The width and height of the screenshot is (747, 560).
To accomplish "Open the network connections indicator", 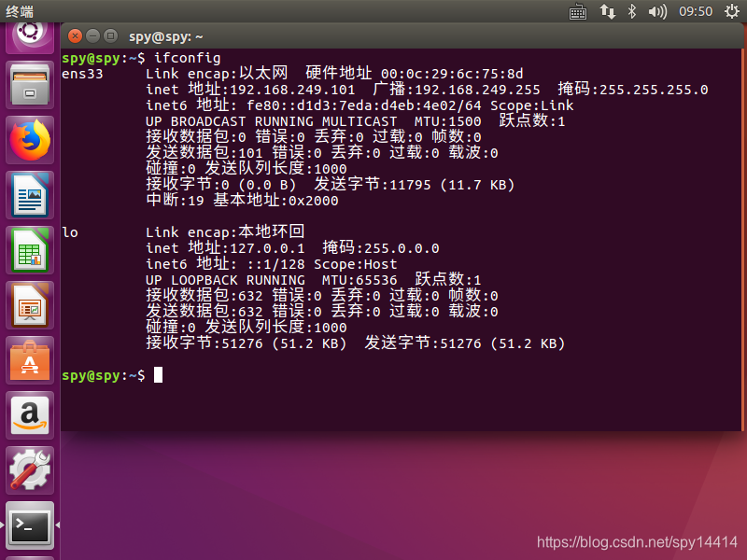I will pyautogui.click(x=608, y=11).
